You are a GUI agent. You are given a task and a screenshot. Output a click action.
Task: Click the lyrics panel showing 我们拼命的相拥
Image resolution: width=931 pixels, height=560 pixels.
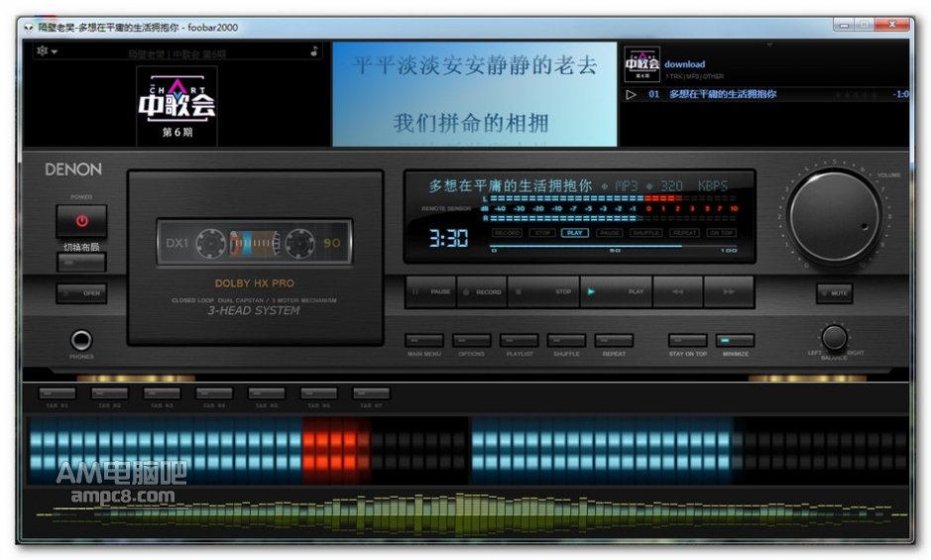coord(474,94)
